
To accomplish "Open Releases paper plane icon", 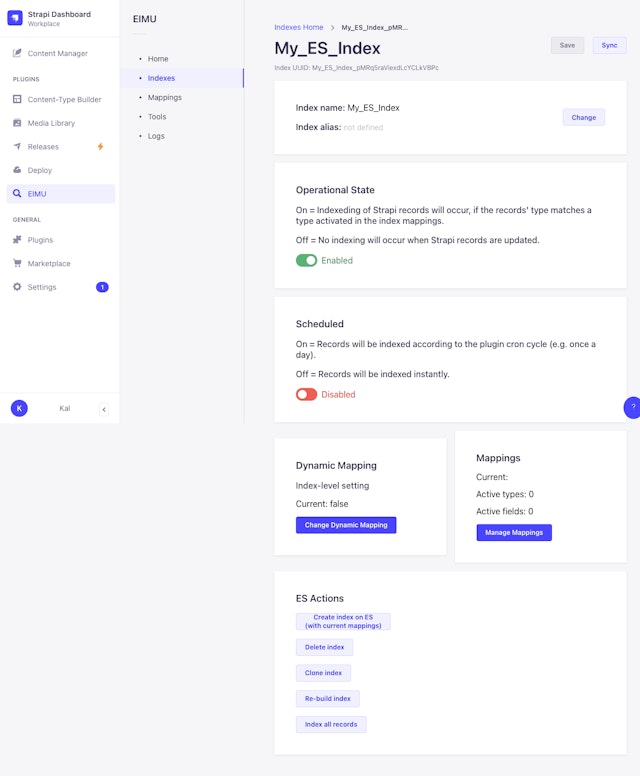I will 17,147.
